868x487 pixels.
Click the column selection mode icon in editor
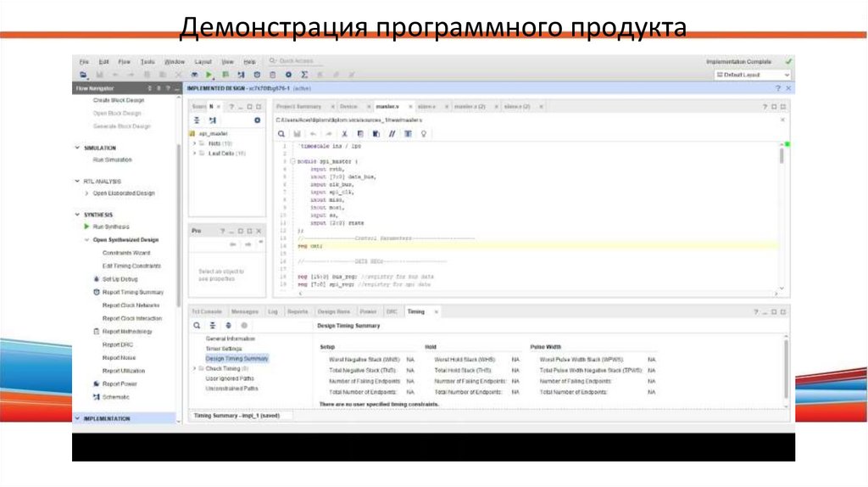(x=408, y=133)
